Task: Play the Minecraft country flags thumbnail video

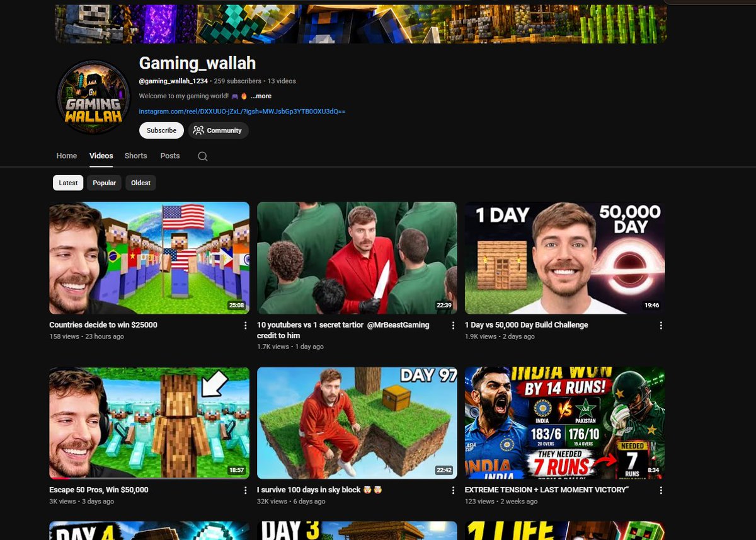Action: coord(149,258)
